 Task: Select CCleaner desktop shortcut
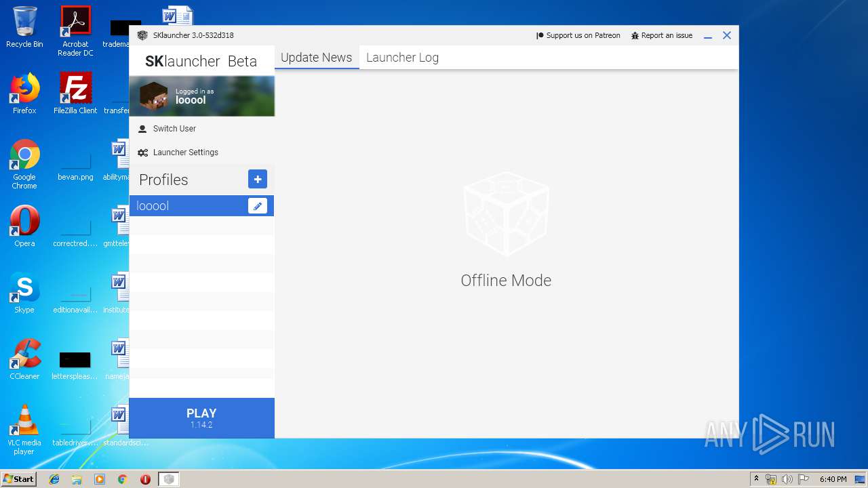(x=24, y=359)
